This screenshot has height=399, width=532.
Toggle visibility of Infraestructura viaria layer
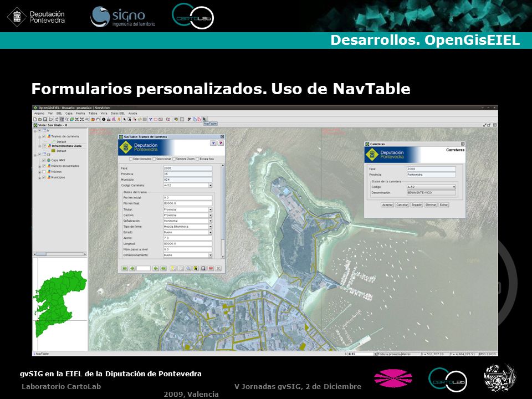coord(44,146)
